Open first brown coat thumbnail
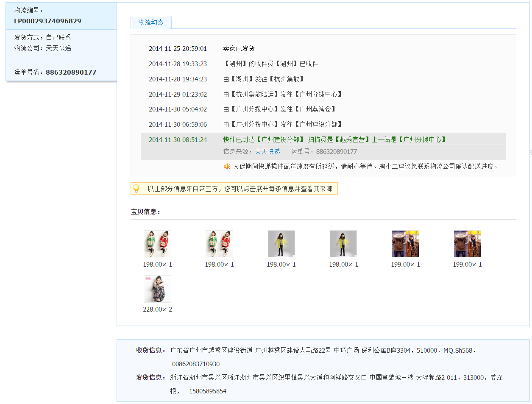 click(405, 244)
